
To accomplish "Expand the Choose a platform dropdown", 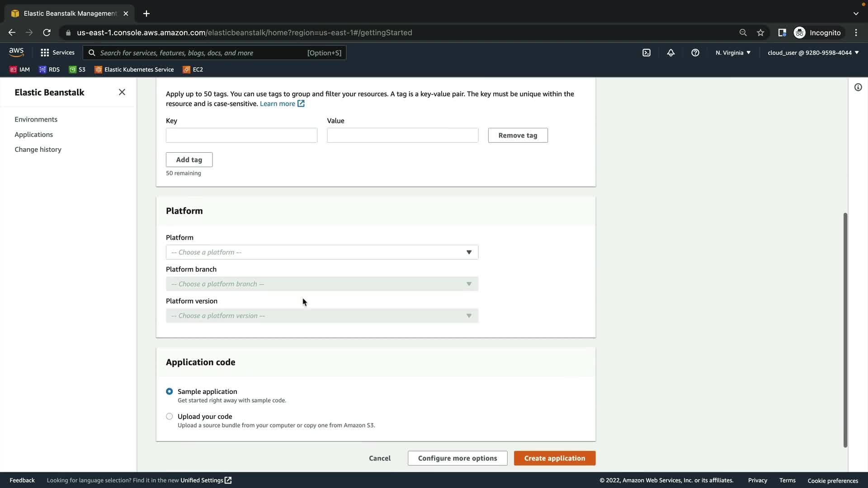I will (322, 252).
